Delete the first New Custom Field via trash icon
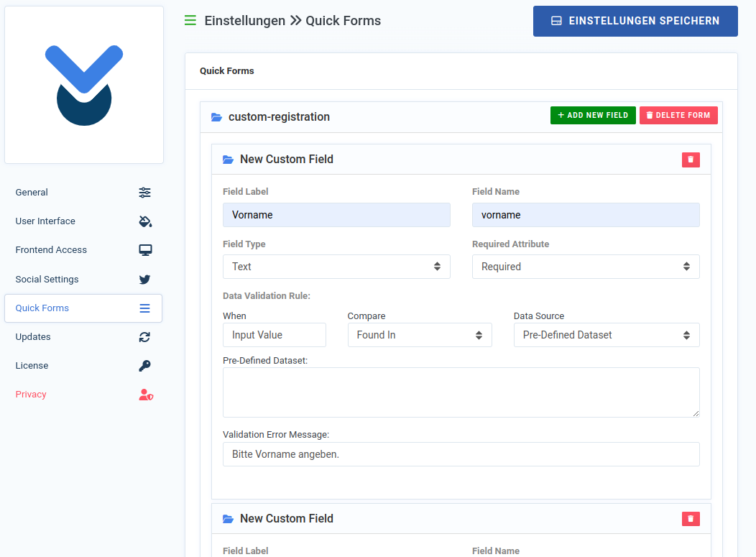 tap(691, 160)
